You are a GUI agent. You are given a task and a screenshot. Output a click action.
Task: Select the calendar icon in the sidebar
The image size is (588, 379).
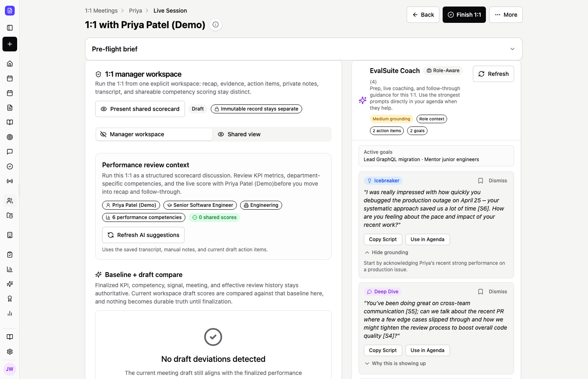tap(10, 78)
